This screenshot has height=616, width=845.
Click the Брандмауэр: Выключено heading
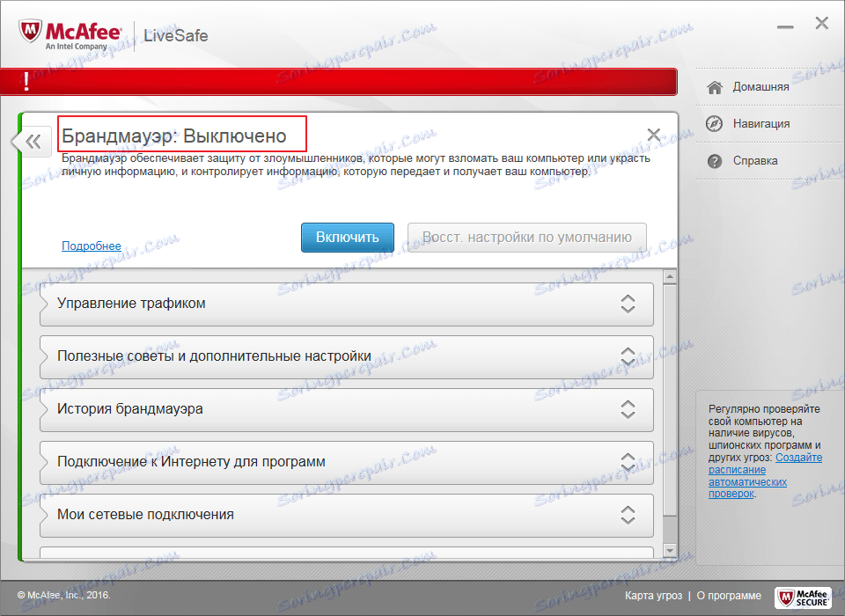tap(174, 136)
